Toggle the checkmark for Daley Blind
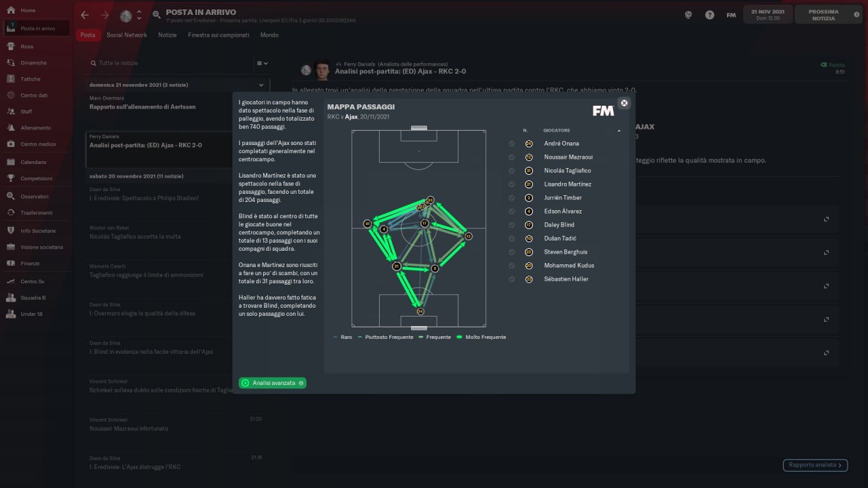 511,225
